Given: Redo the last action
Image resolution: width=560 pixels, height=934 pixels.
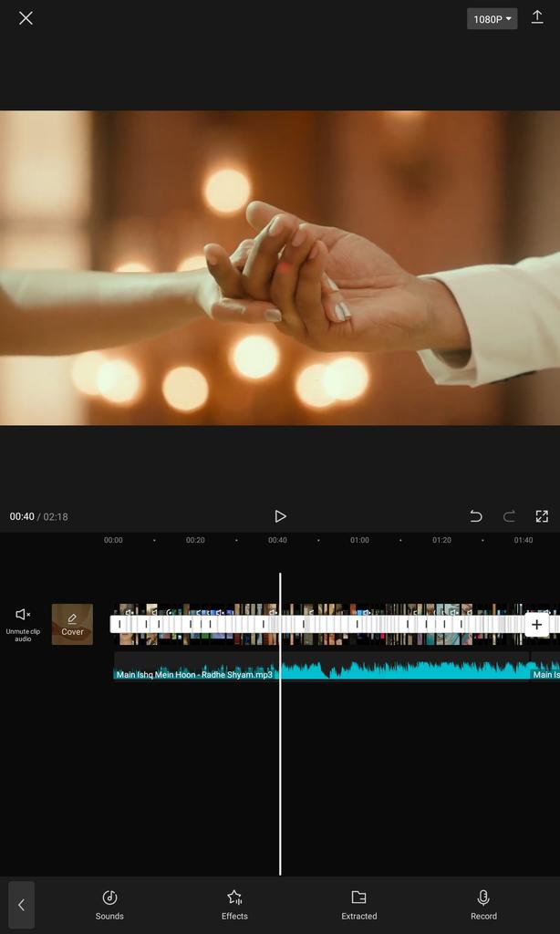Looking at the screenshot, I should [x=509, y=516].
